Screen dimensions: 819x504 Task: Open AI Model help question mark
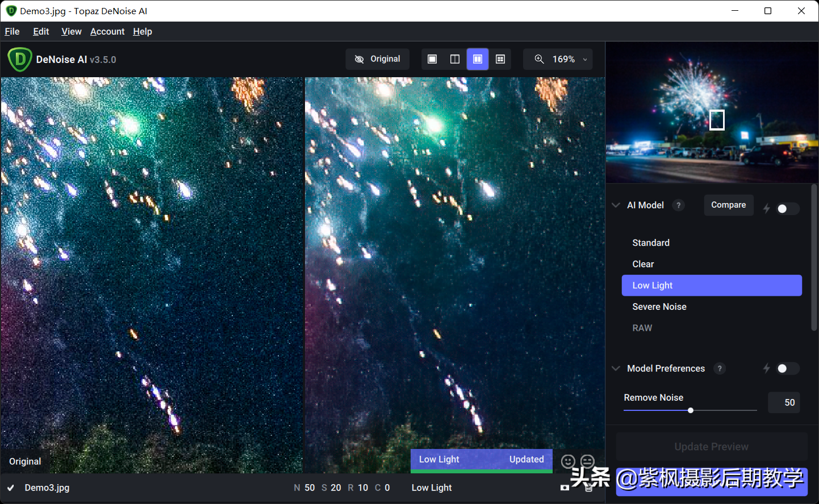click(678, 205)
